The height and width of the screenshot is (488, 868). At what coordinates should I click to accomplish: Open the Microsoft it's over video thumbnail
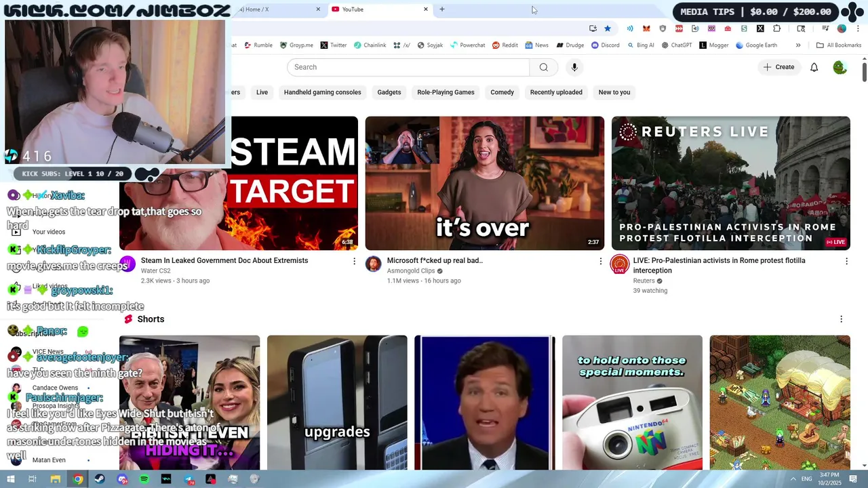point(485,183)
